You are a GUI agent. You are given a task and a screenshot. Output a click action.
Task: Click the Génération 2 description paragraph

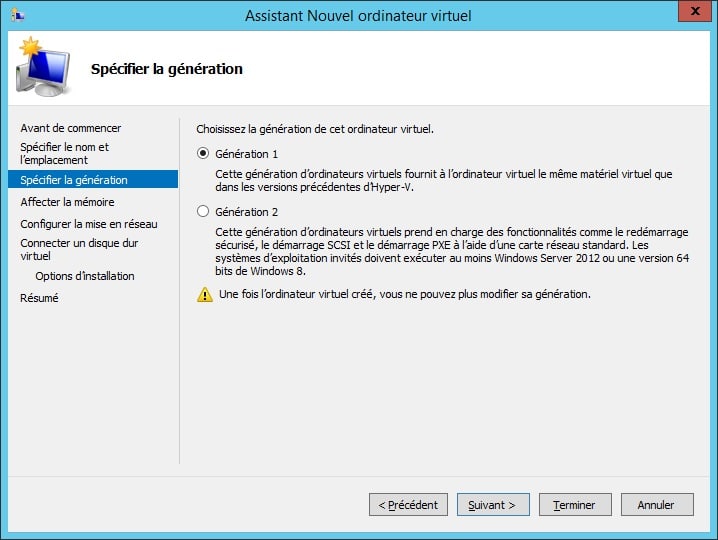[x=452, y=251]
